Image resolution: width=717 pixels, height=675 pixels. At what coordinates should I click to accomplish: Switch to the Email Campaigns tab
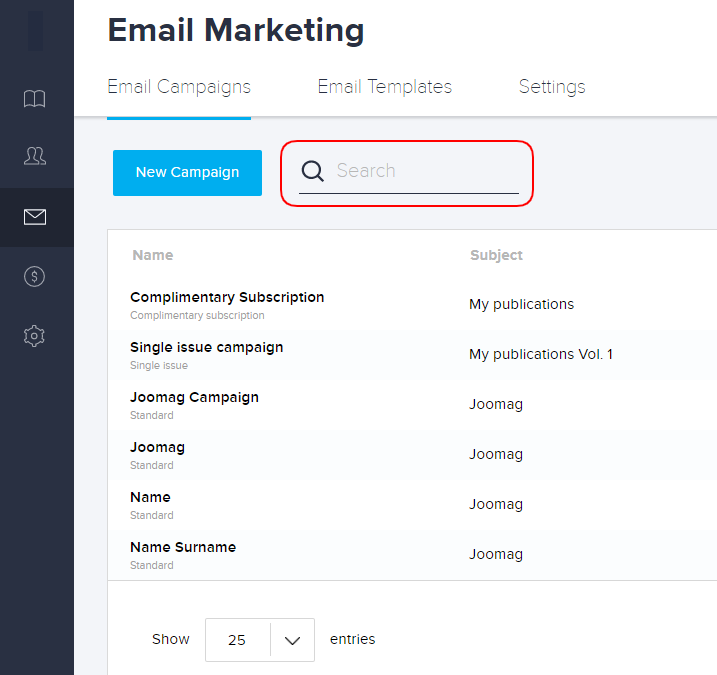tap(179, 87)
